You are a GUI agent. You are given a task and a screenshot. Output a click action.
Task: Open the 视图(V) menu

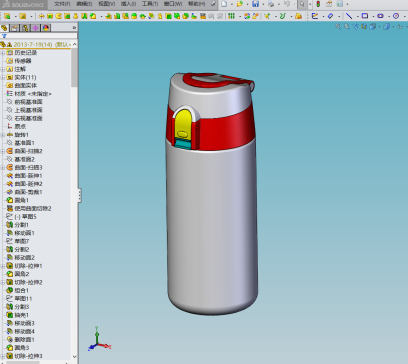pos(107,4)
